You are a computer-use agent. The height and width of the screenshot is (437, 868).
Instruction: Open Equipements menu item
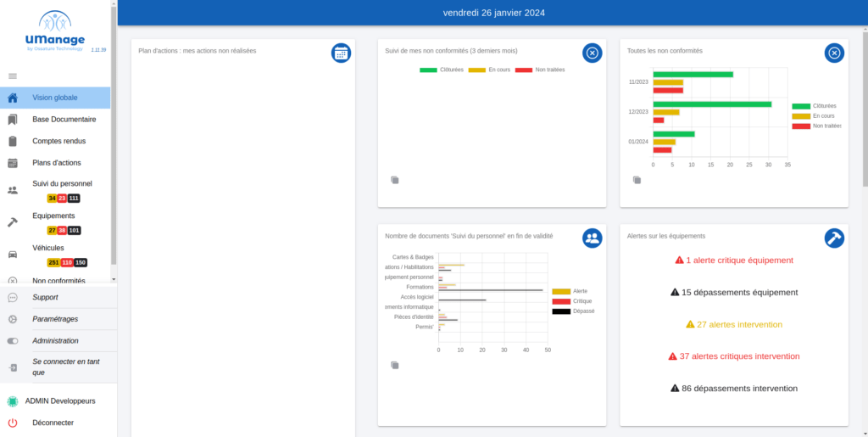click(x=55, y=222)
